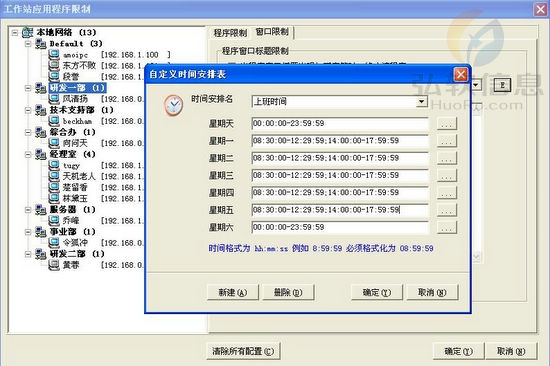Click 清除所有配置(C) button

coord(243,351)
